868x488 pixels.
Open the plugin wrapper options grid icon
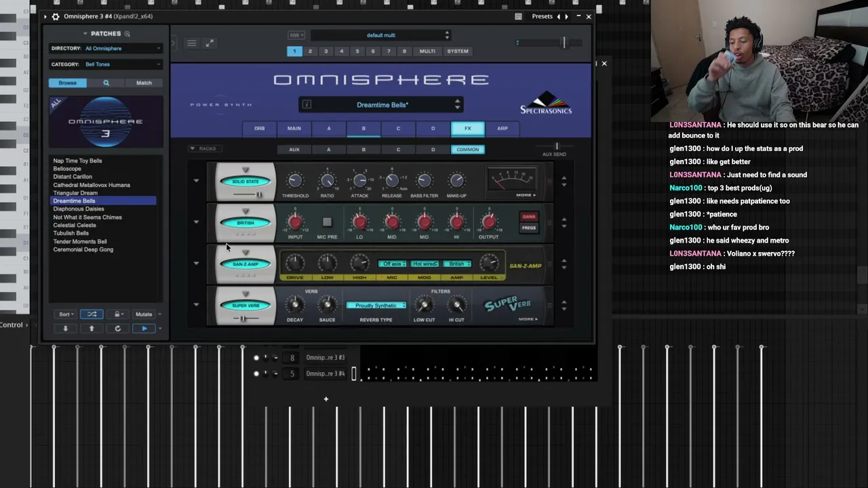[518, 16]
